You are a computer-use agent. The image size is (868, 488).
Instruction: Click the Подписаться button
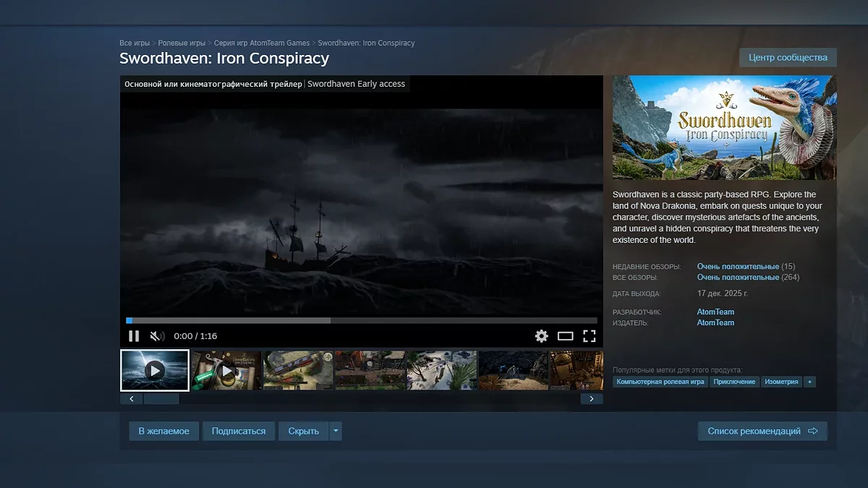click(x=239, y=431)
